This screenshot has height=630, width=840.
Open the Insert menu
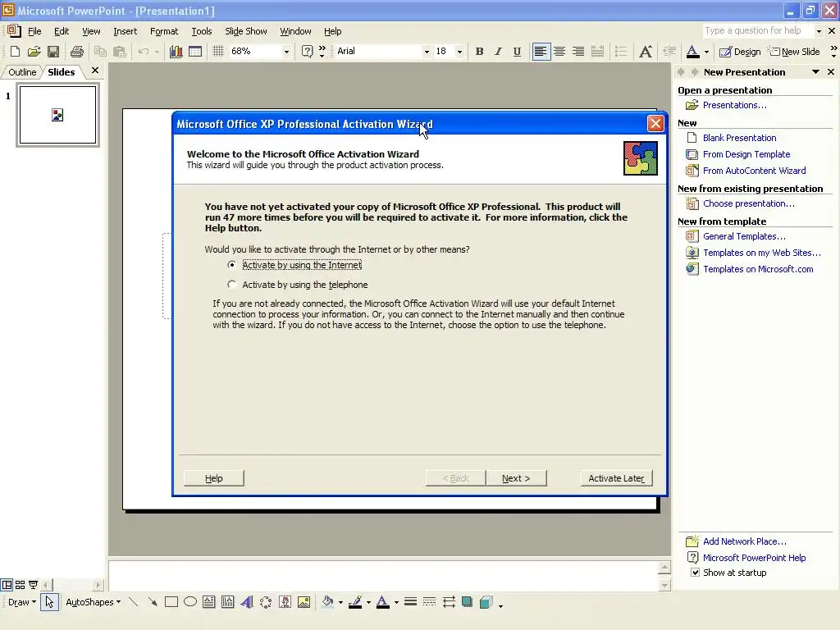pos(125,31)
